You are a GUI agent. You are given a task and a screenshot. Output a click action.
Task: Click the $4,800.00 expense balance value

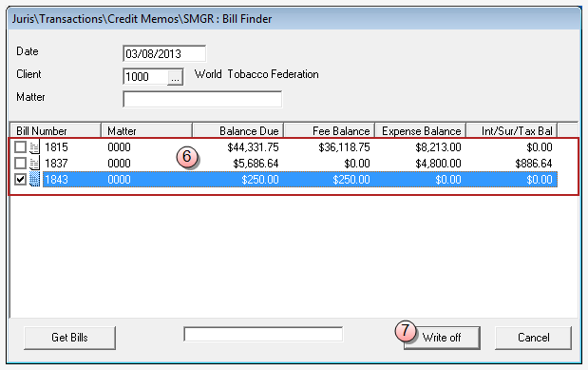[438, 164]
